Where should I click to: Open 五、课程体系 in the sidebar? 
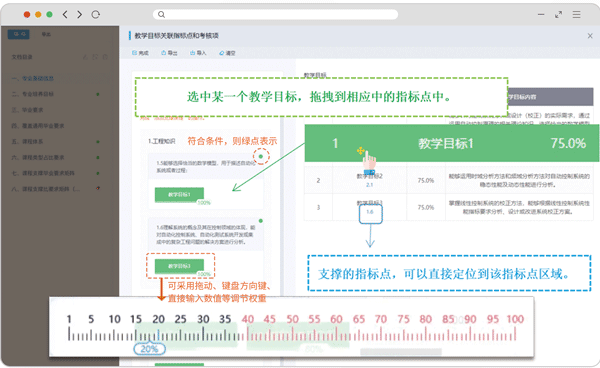click(27, 142)
